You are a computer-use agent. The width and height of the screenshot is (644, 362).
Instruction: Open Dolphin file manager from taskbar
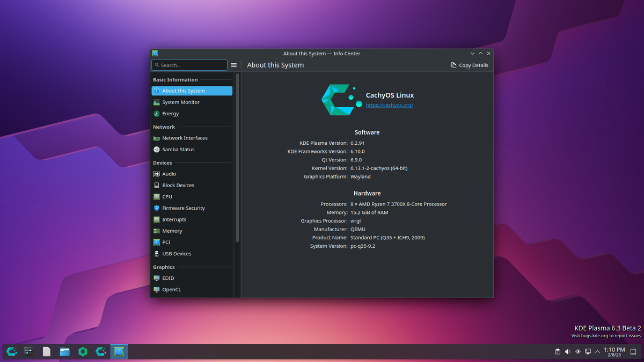64,351
